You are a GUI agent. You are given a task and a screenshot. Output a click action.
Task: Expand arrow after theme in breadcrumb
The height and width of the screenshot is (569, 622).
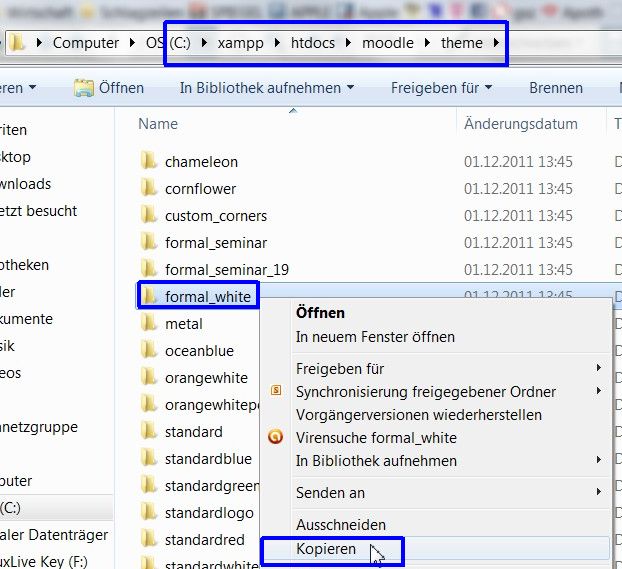[496, 42]
